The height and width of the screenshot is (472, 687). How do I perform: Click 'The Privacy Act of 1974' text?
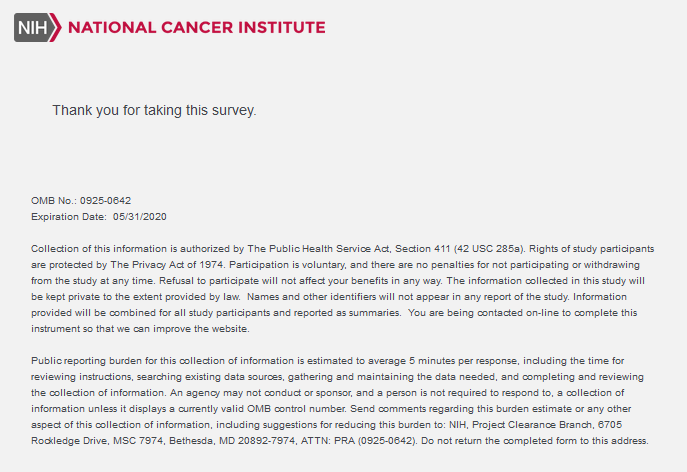click(x=168, y=265)
